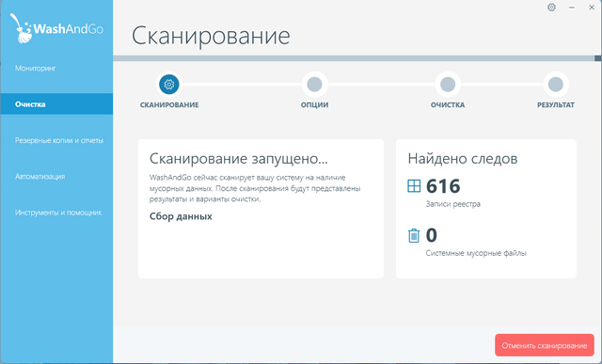
Task: Click the Найдено следов heading
Action: (463, 158)
